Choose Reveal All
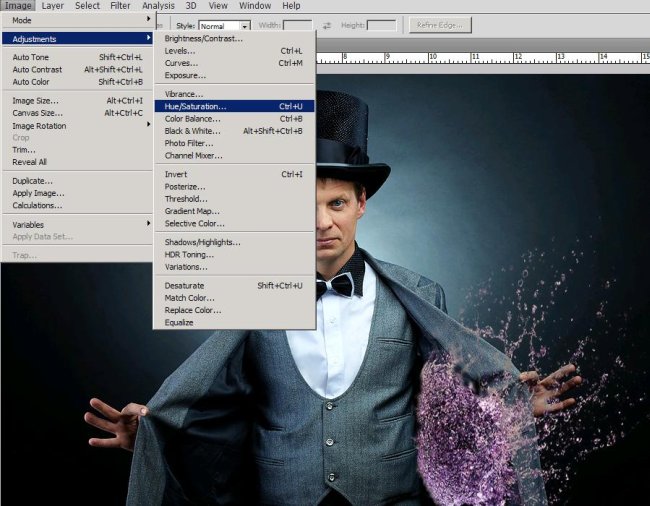The height and width of the screenshot is (506, 650). 78,162
